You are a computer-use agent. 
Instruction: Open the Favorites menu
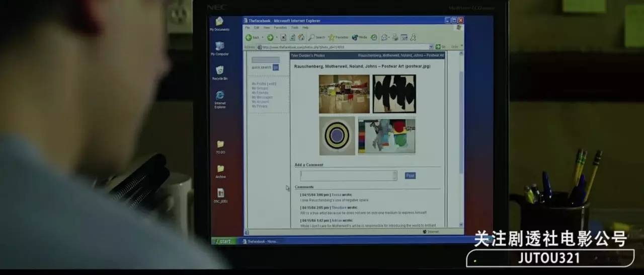(x=280, y=28)
